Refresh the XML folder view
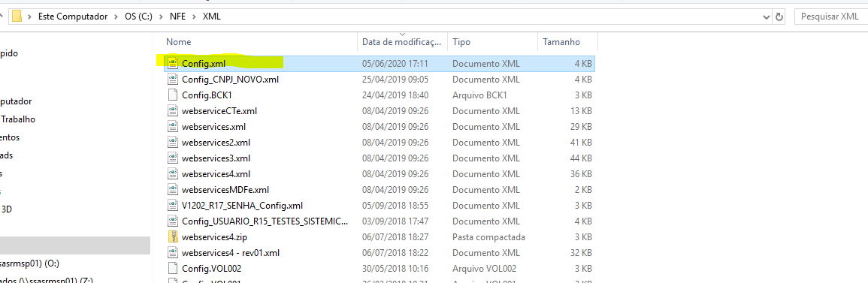This screenshot has height=283, width=868. pos(779,17)
